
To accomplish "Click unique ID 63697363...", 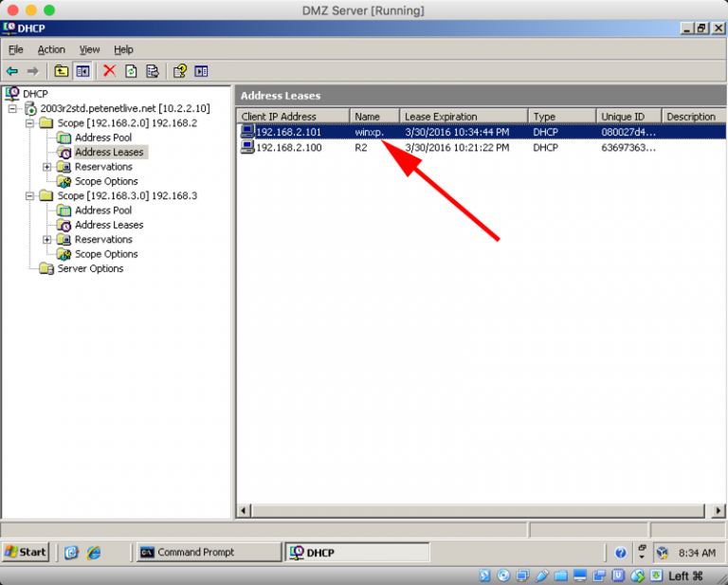I will (628, 148).
